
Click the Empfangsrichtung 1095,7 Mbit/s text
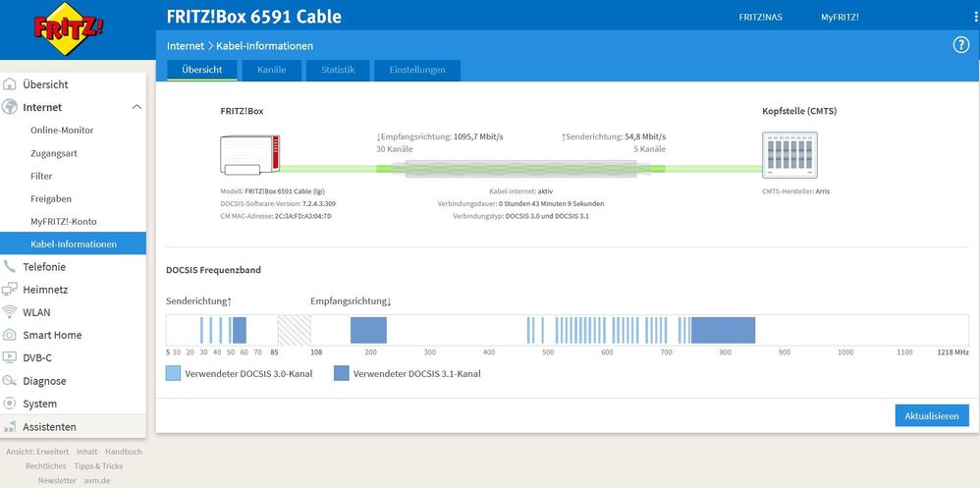pos(440,136)
